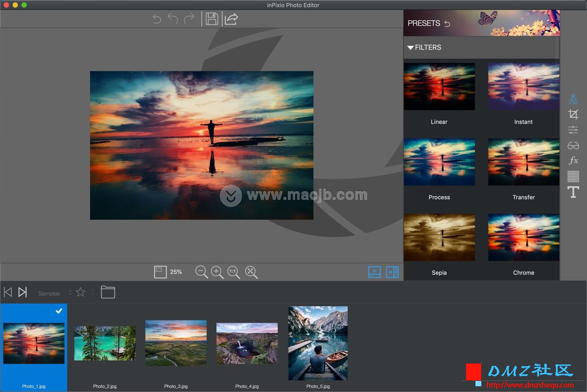587x392 pixels.
Task: Apply the Chrome filter preset
Action: [524, 238]
